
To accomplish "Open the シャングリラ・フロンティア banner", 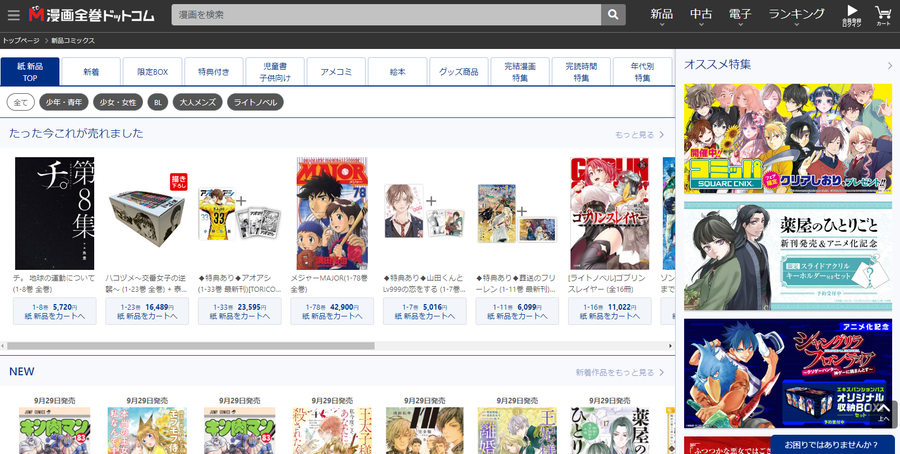I will [x=788, y=374].
